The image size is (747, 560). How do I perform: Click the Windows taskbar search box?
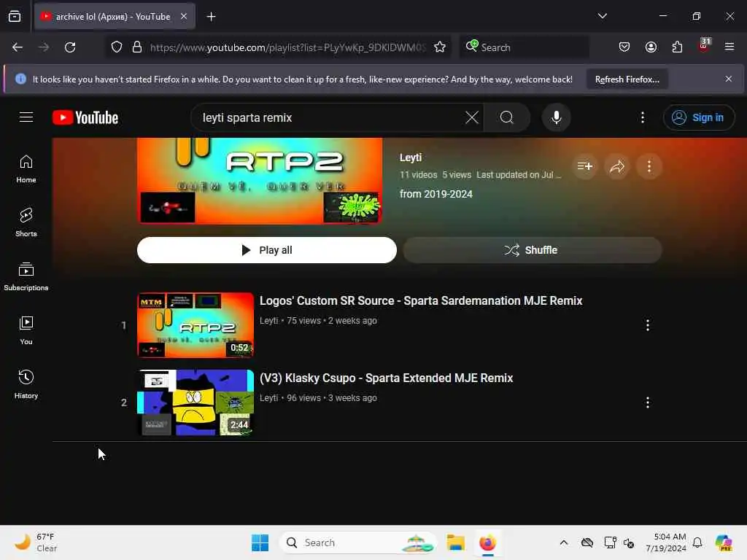[357, 542]
